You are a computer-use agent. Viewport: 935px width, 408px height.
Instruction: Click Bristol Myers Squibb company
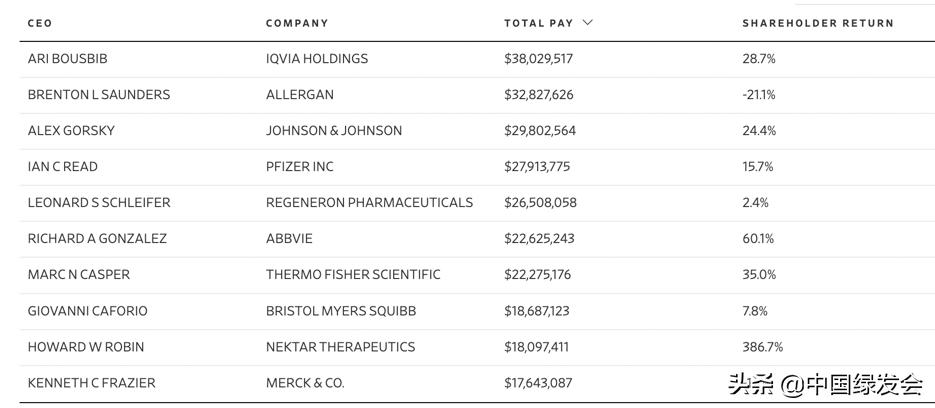[341, 311]
